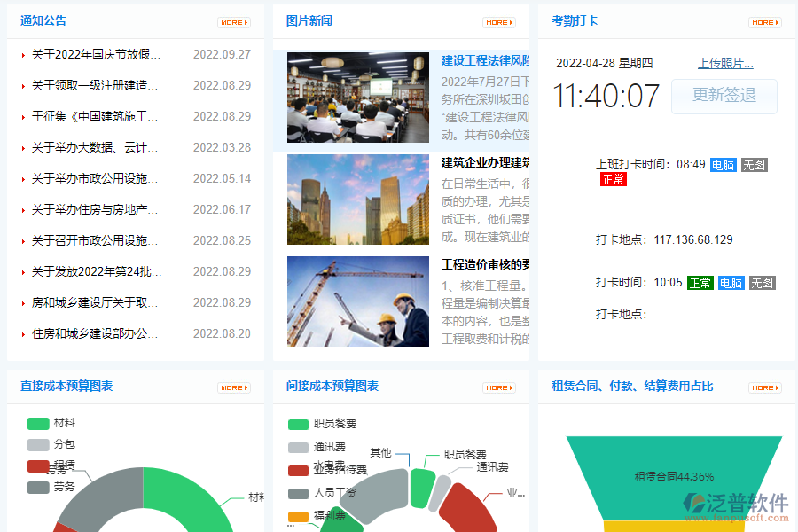The image size is (798, 532).
Task: Expand 间接成本预算图表 via MORE
Action: [498, 387]
